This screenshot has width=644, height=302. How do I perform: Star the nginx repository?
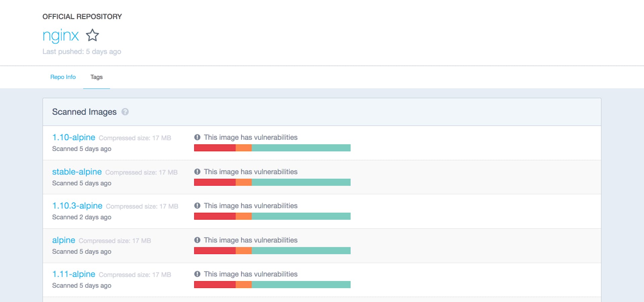point(92,35)
